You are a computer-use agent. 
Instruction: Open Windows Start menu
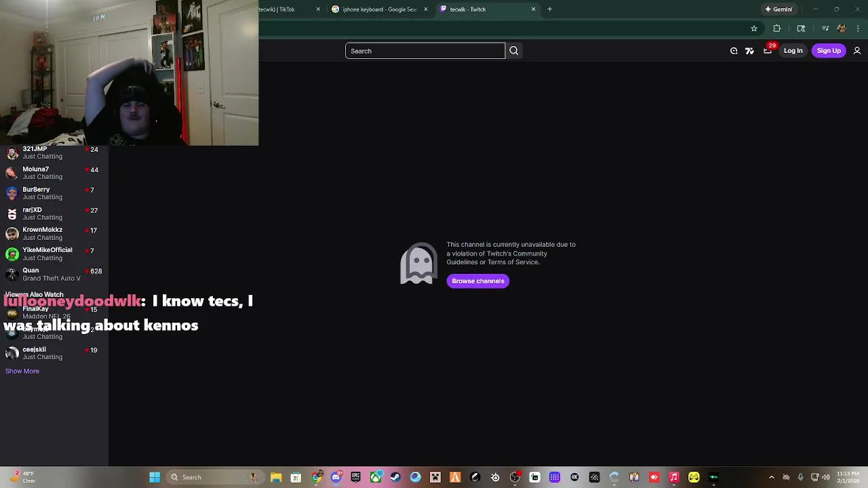tap(155, 477)
